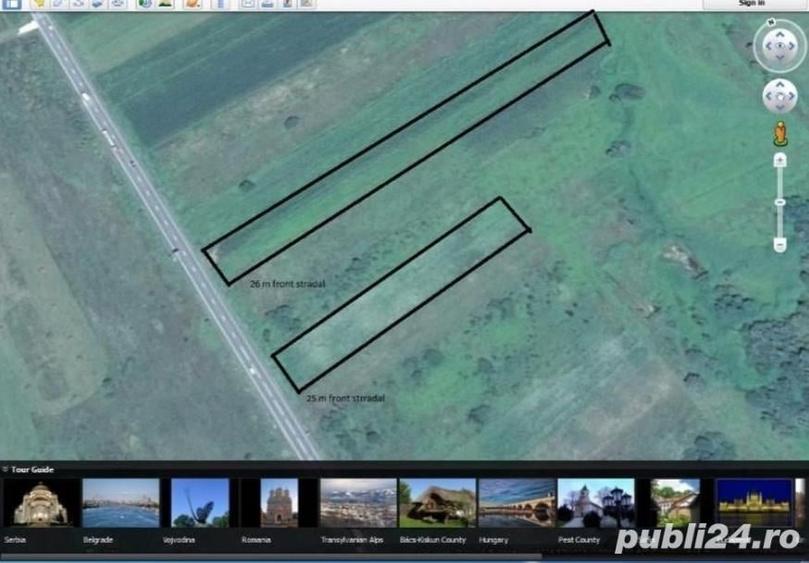Select the Transylvanian Alps tour label
This screenshot has width=809, height=563.
coord(352,540)
